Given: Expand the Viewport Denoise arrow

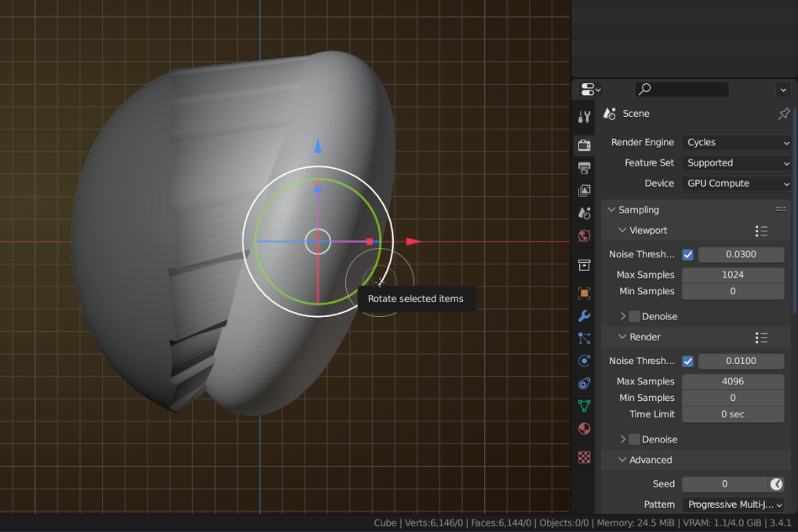Looking at the screenshot, I should [623, 316].
